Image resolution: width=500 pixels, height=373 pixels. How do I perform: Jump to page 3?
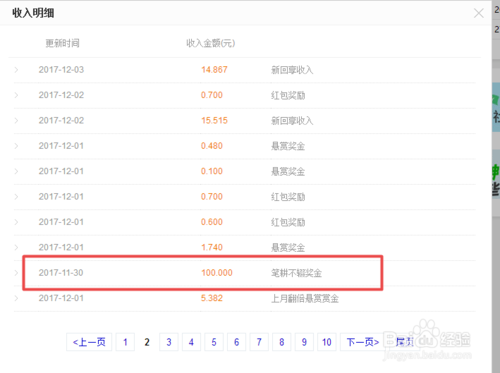tap(169, 342)
